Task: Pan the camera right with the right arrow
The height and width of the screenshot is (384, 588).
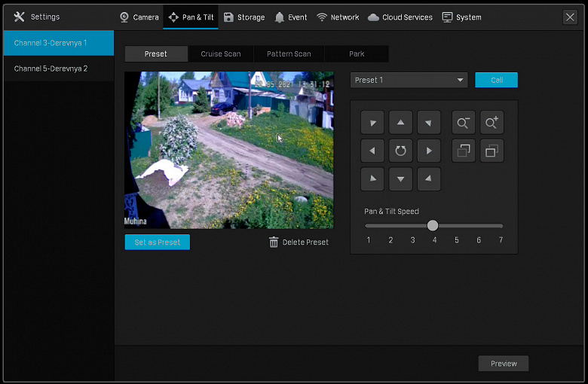Action: (x=429, y=151)
